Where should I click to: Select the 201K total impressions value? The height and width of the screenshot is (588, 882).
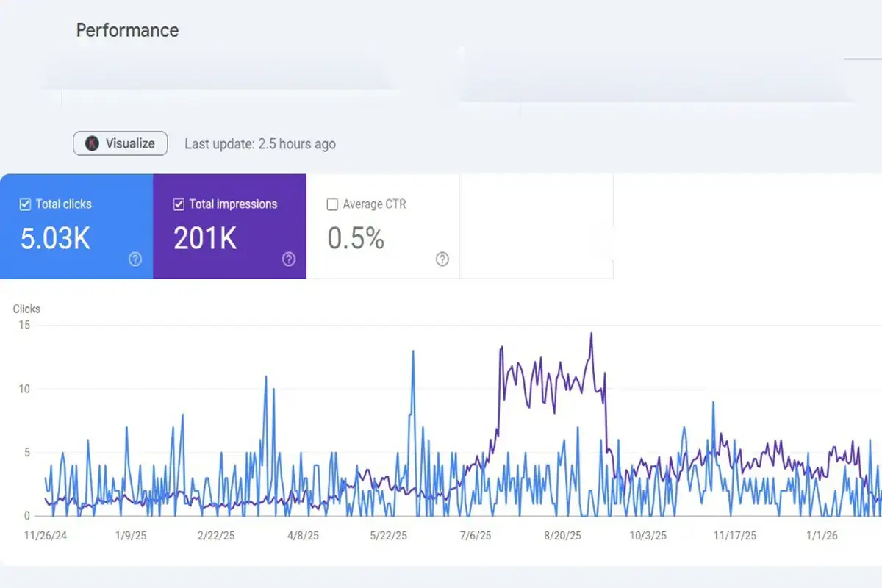205,239
